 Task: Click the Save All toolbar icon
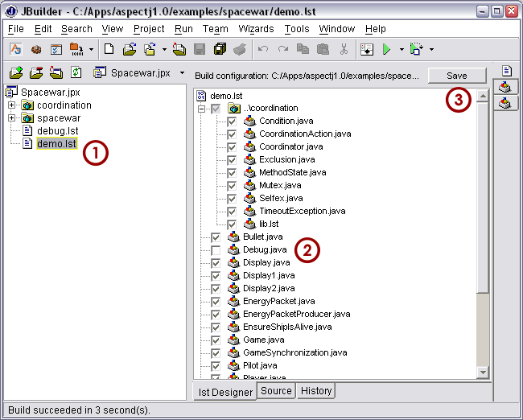[220, 49]
